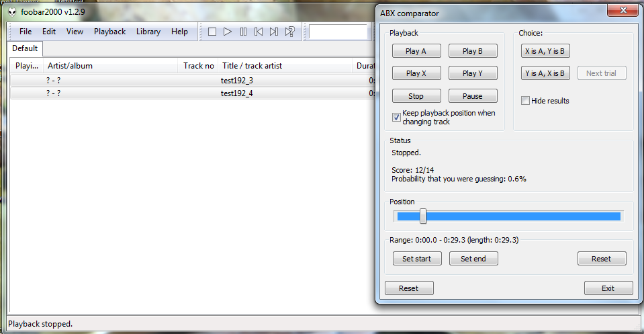The image size is (644, 334).
Task: Click the Stop icon in foobar2000 toolbar
Action: (x=212, y=32)
